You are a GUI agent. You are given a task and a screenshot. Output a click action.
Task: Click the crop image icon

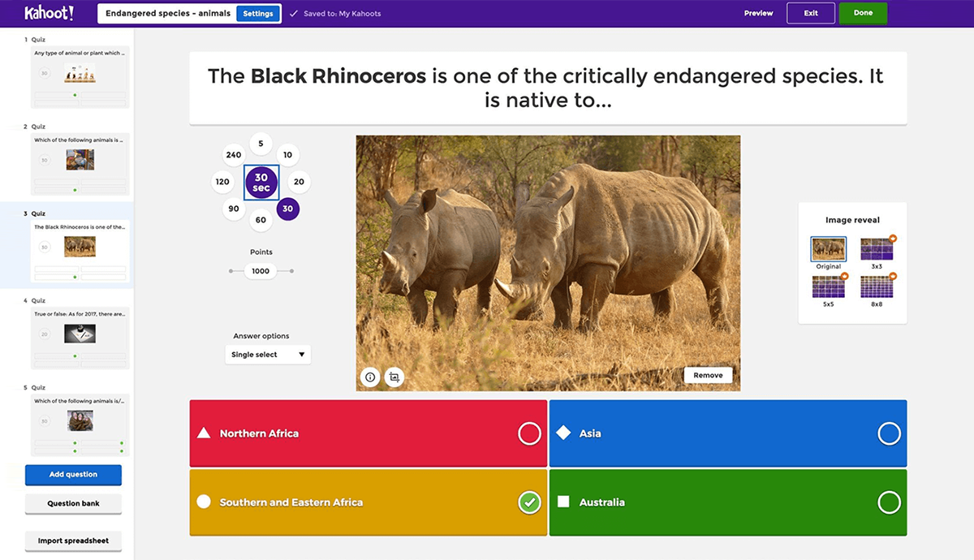(x=394, y=377)
